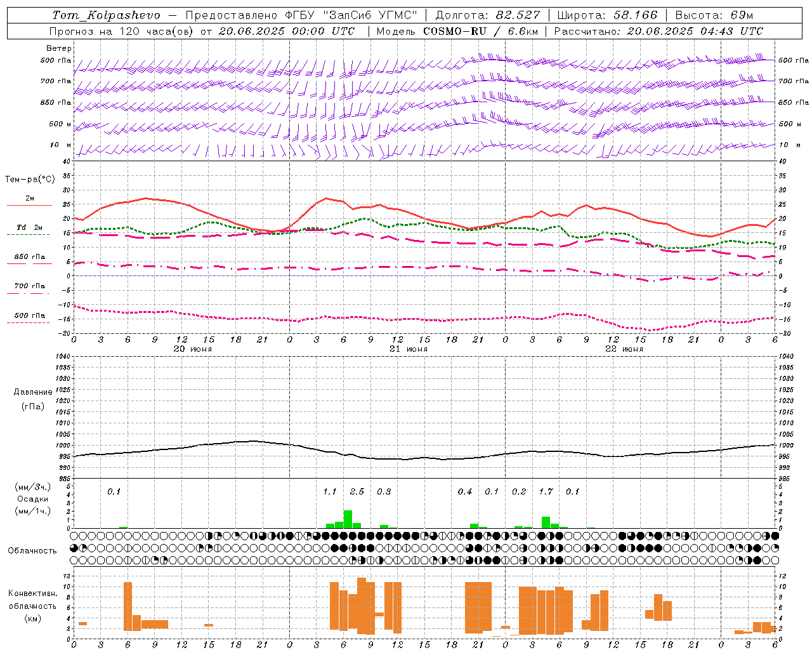This screenshot has height=650, width=812.
Task: Click the 700 гПа label on right wind axis
Action: pyautogui.click(x=794, y=81)
